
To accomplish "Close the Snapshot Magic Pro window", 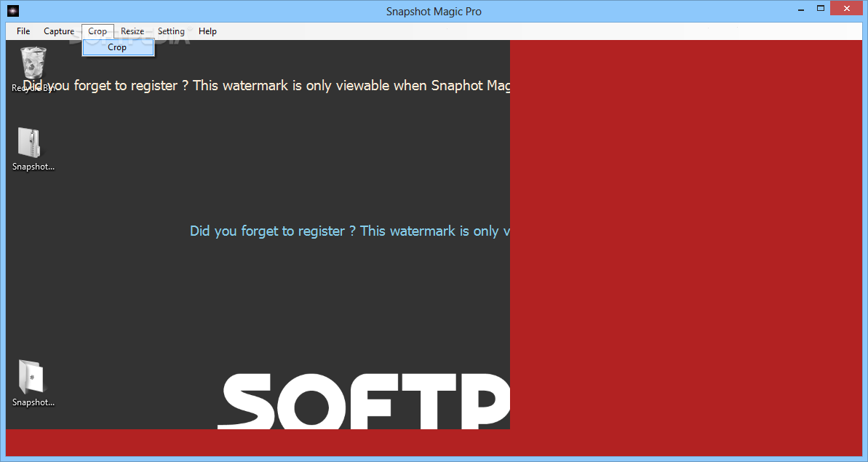I will (846, 8).
